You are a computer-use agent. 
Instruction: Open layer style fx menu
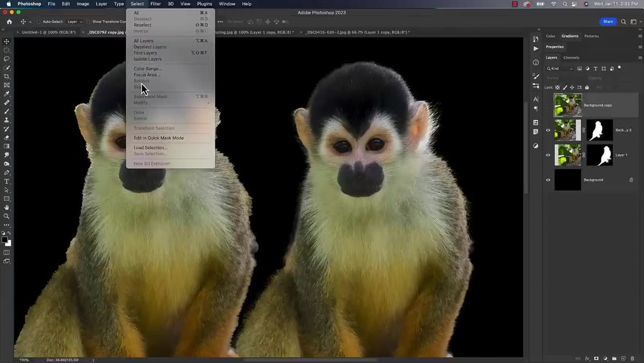(x=587, y=358)
